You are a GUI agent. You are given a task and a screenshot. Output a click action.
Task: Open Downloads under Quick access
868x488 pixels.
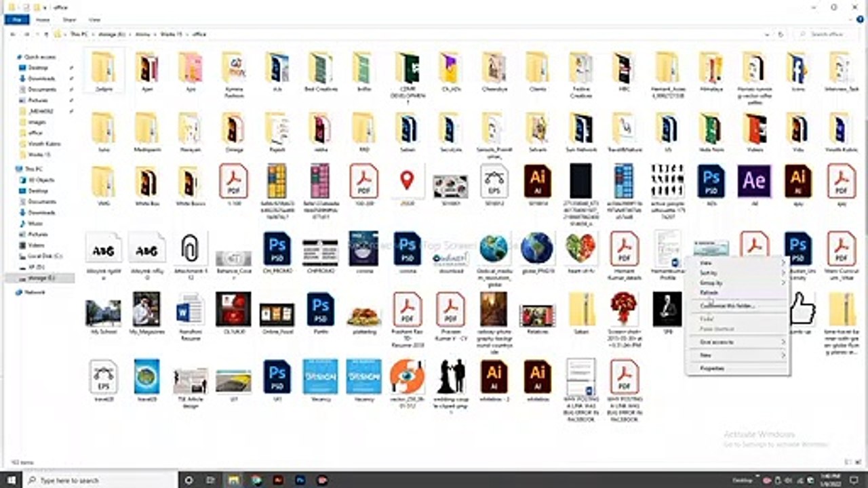(41, 79)
